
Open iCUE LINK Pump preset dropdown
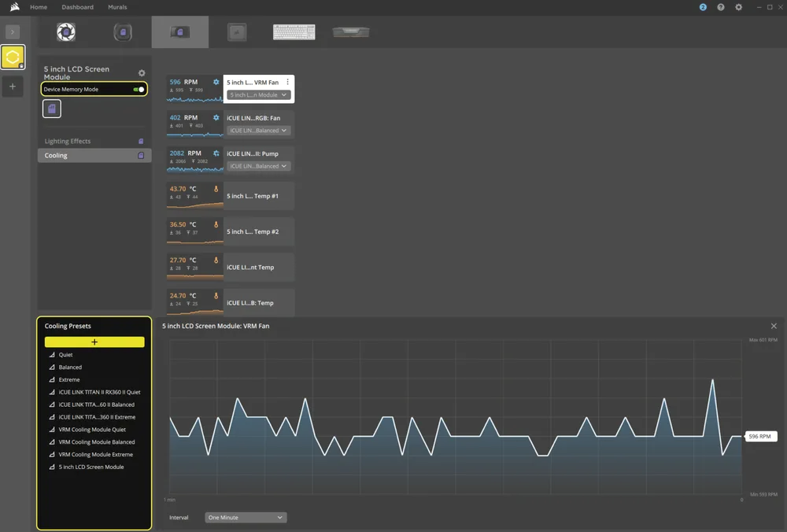point(258,166)
